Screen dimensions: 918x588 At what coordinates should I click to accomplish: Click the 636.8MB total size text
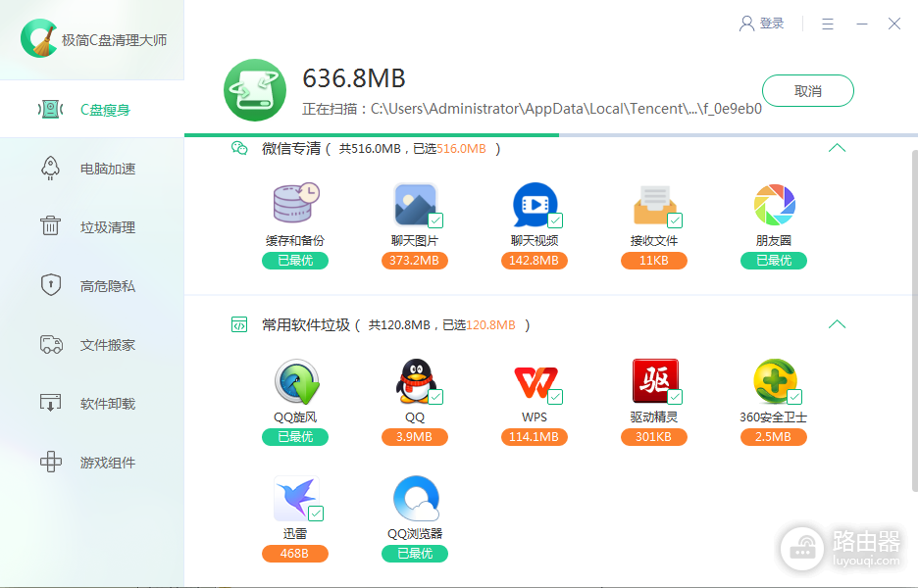tap(354, 78)
